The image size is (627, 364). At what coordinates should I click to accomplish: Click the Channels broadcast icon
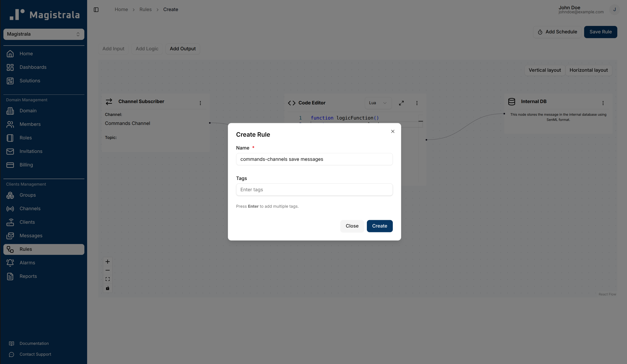coord(10,209)
